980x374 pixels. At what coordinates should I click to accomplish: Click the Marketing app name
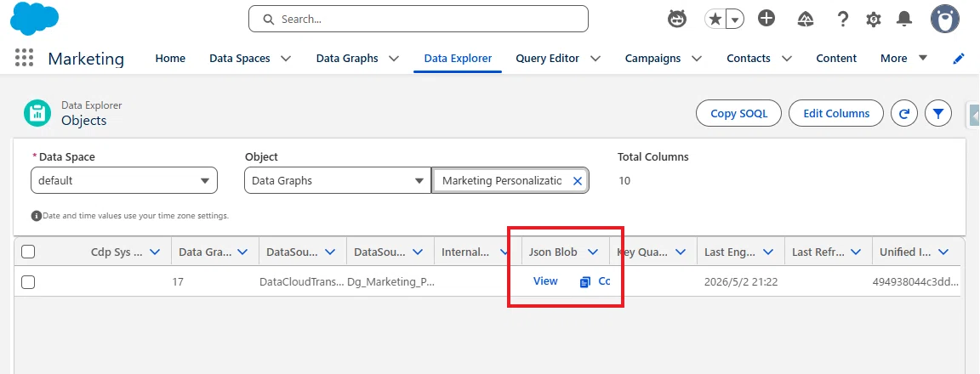coord(86,59)
